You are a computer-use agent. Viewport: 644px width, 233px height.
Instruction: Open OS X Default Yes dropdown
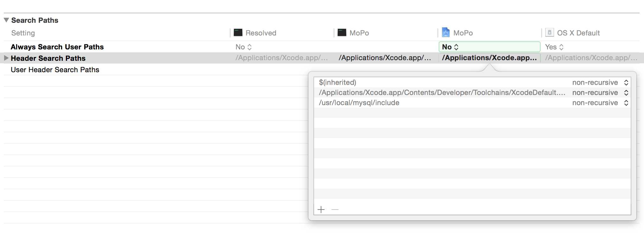pos(554,47)
